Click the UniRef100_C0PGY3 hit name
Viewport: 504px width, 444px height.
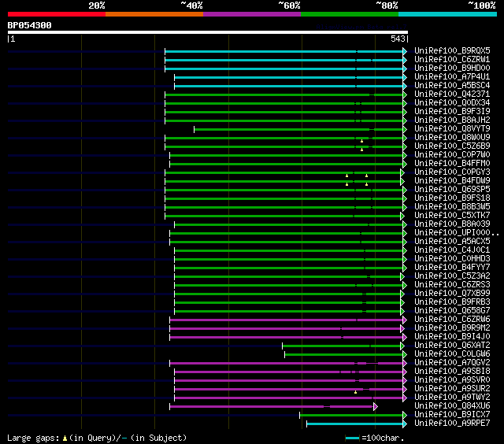pyautogui.click(x=452, y=172)
